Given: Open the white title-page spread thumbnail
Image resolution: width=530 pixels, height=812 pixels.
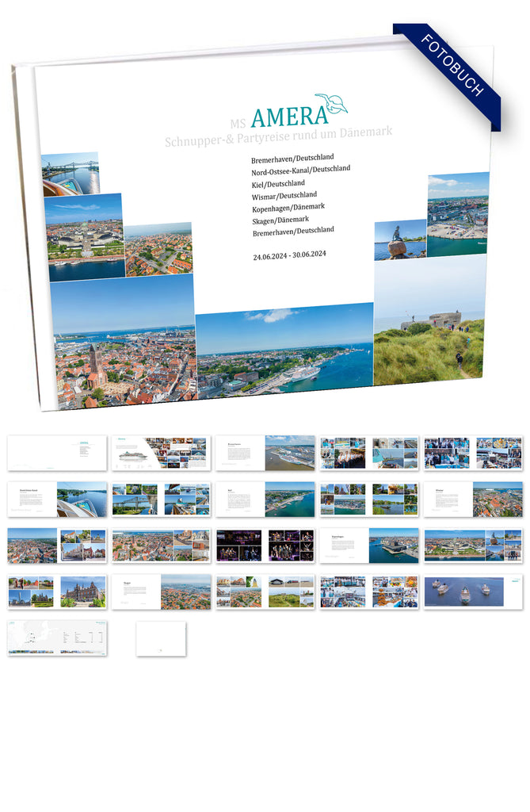Looking at the screenshot, I should point(58,453).
